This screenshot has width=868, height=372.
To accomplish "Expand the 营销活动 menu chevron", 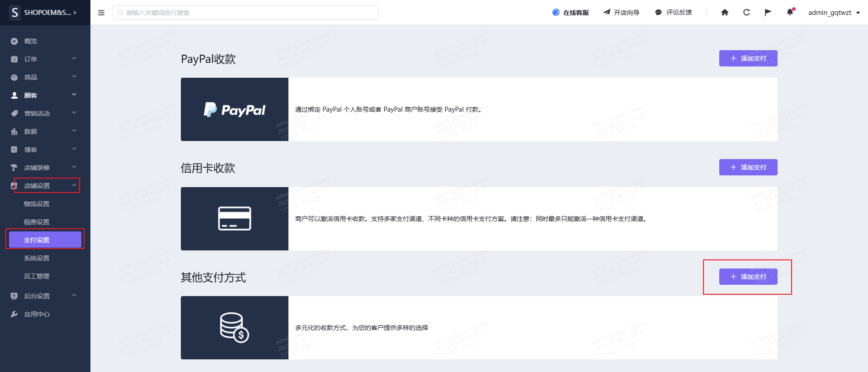I will click(x=74, y=113).
